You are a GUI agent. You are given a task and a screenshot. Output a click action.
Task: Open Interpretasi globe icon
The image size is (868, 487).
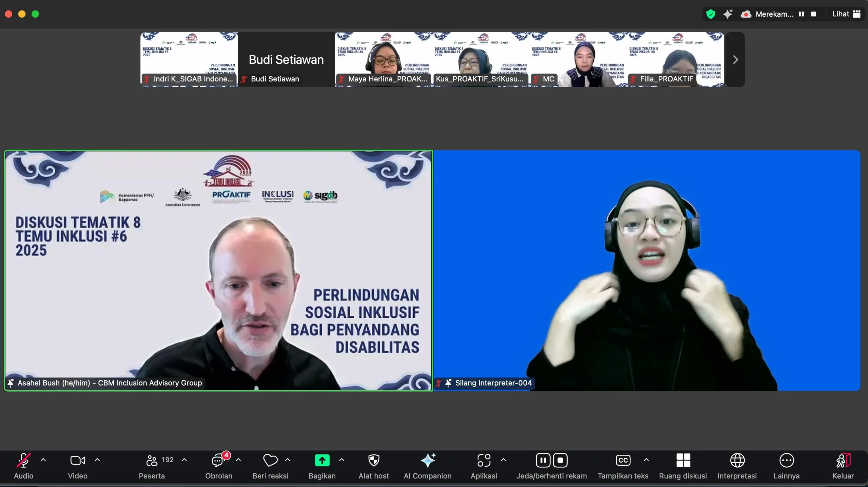(737, 461)
